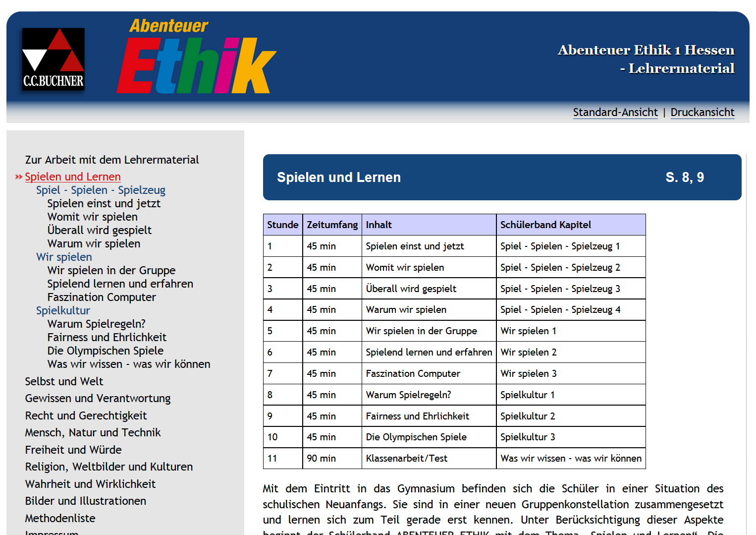Click table cell 'Wir spielen 1'
Viewport: 756px width, 535px height.
571,331
